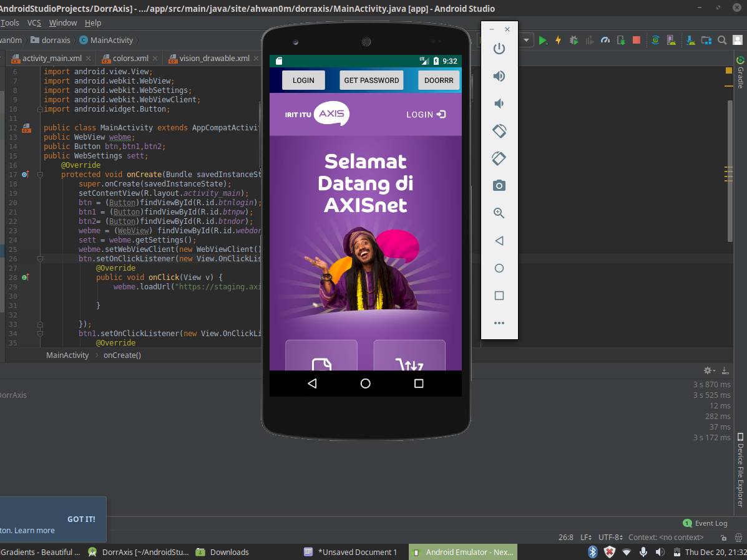The image size is (747, 560).
Task: Run the app with green play icon
Action: click(543, 41)
